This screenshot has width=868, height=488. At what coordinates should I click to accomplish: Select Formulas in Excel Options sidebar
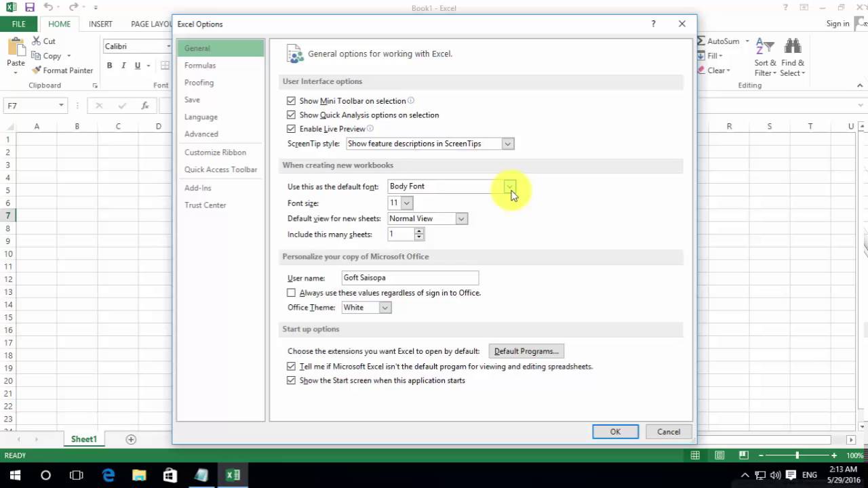pyautogui.click(x=220, y=66)
